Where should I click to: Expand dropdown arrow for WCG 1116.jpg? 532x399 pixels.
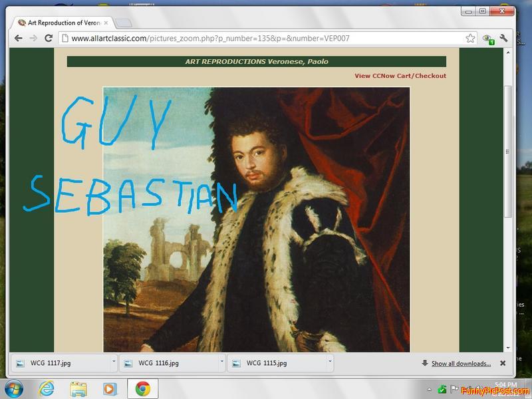[222, 362]
